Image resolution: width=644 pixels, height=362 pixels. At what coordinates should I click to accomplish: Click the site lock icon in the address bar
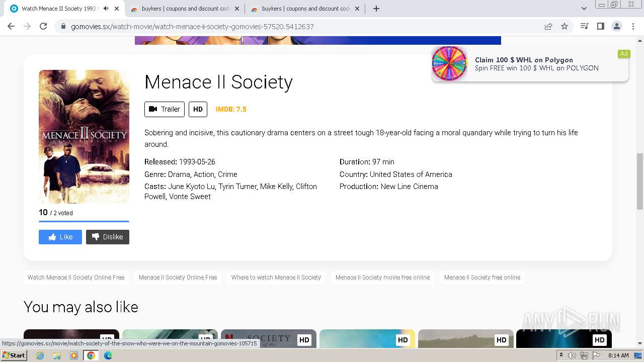click(x=63, y=26)
